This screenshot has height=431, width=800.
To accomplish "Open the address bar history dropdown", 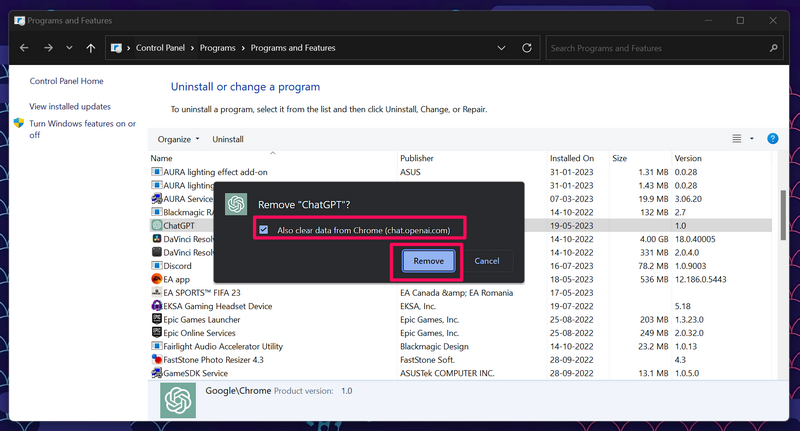I will [x=499, y=47].
